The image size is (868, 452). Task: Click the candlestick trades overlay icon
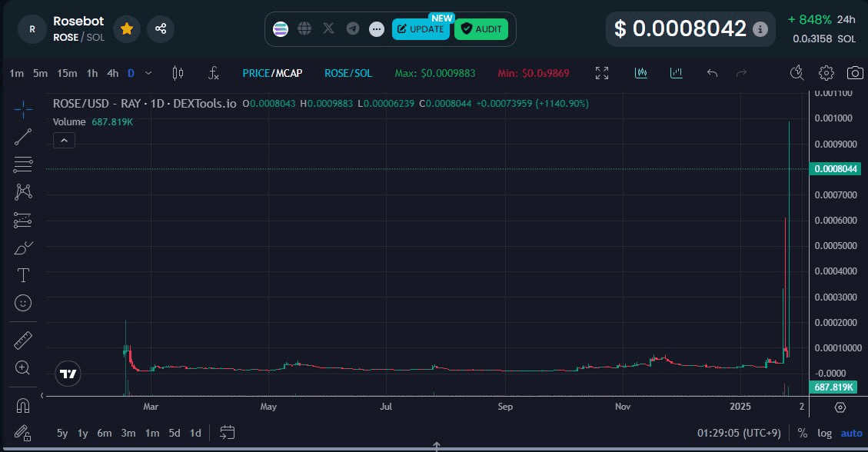641,73
